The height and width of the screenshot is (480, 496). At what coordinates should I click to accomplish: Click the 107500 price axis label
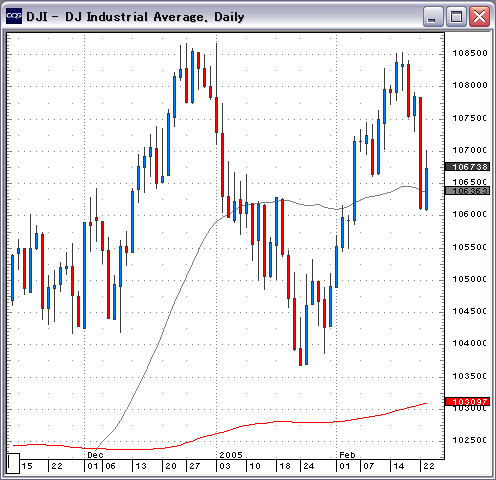point(469,118)
